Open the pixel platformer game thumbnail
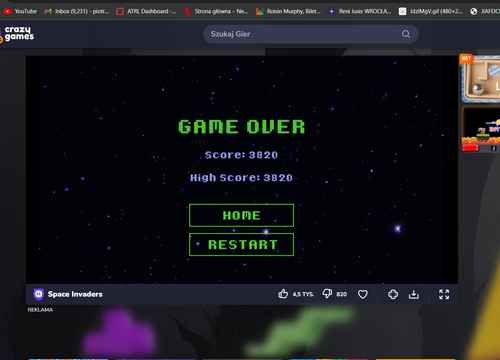The image size is (500, 360). 481,129
